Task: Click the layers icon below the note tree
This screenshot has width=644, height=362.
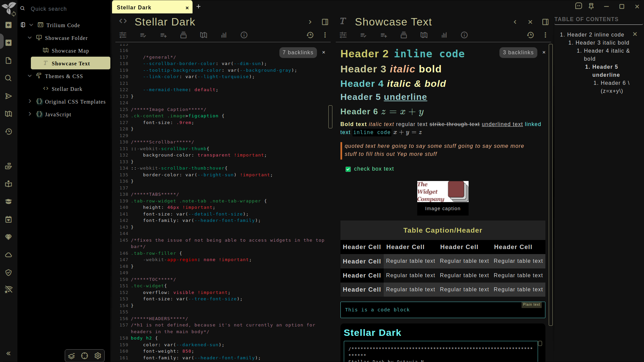Action: [x=71, y=356]
